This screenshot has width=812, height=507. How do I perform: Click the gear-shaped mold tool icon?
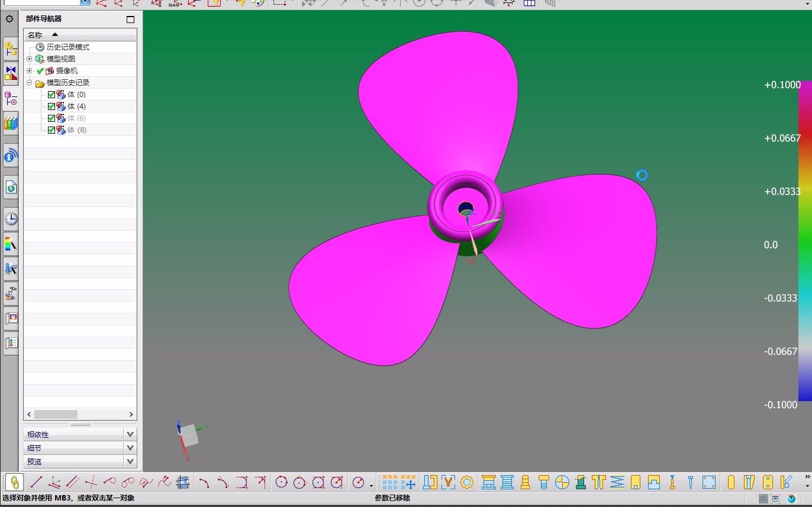pos(467,482)
